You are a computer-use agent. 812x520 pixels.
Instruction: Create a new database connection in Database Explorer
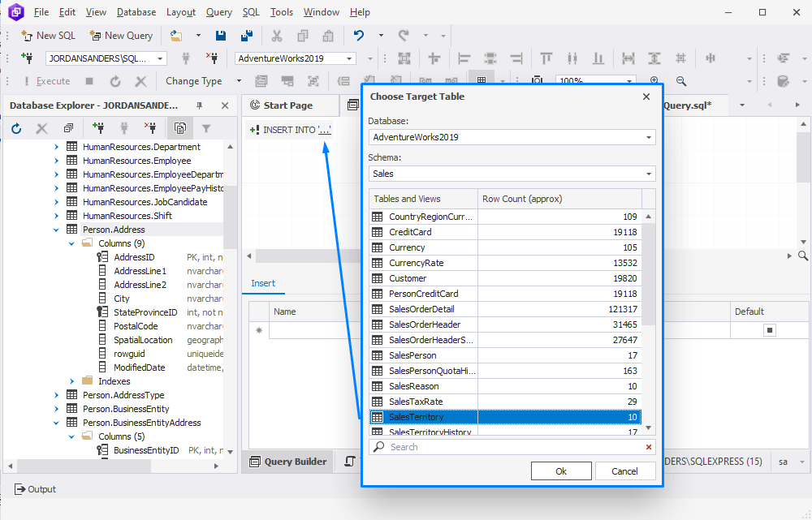(x=100, y=127)
